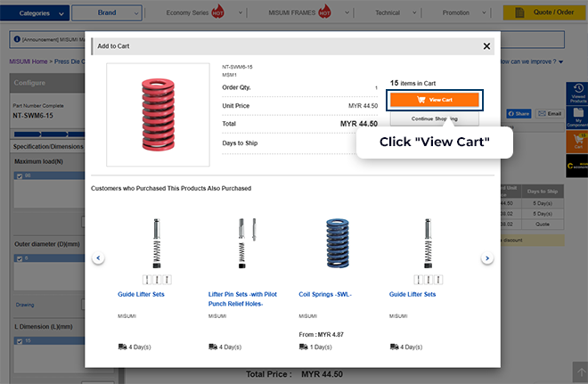This screenshot has width=588, height=384.
Task: Click the Configure panel header
Action: 47,83
